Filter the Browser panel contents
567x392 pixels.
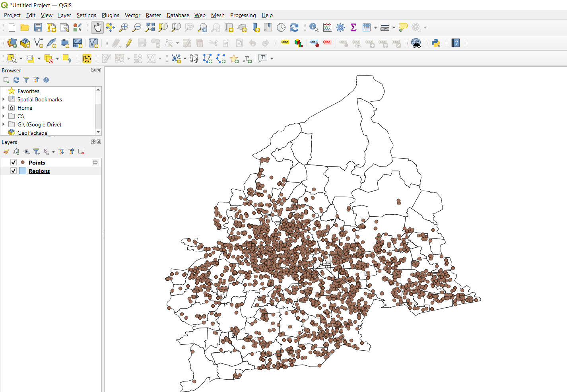(26, 80)
